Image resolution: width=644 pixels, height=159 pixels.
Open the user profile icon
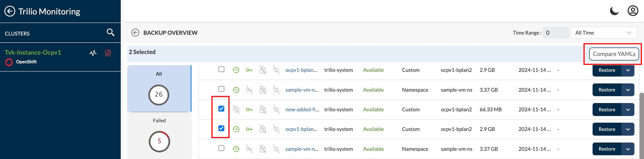(633, 11)
